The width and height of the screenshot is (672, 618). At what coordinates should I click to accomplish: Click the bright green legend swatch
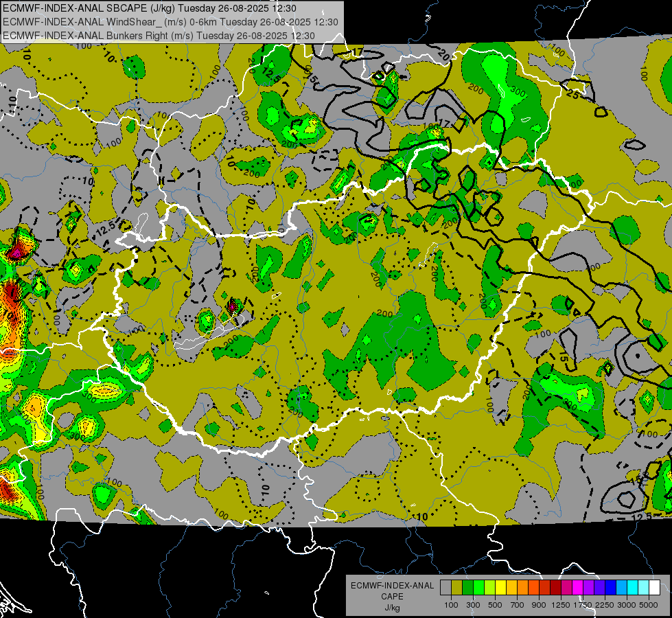[x=478, y=588]
